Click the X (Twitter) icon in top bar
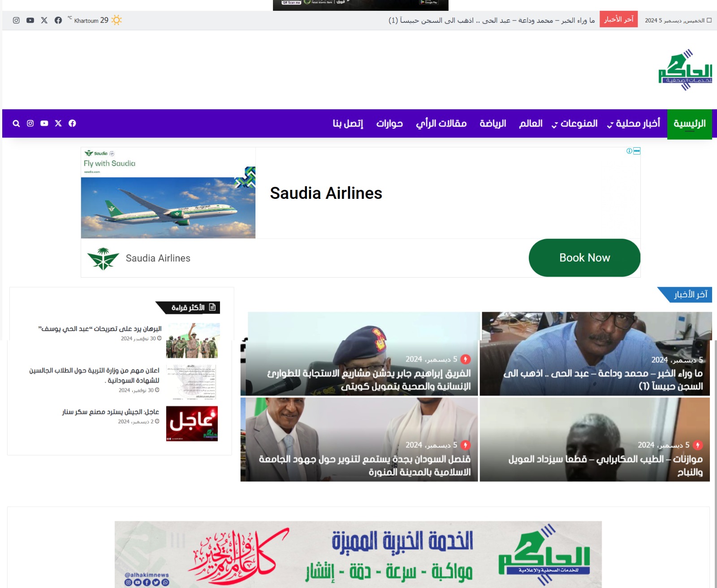717x588 pixels. [44, 20]
